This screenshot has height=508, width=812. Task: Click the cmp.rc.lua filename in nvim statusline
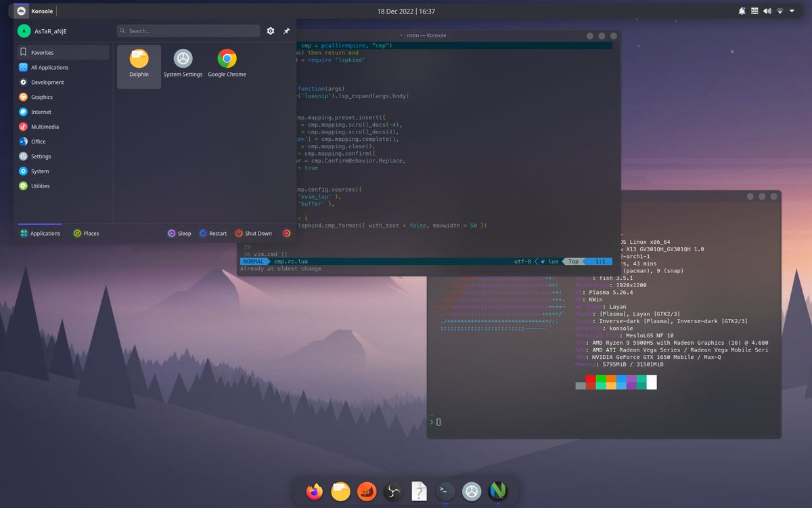290,261
